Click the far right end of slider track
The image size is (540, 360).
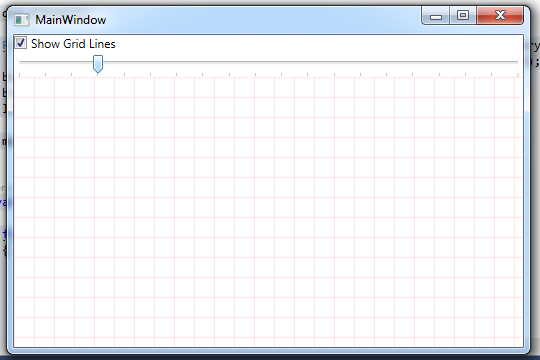coord(515,62)
